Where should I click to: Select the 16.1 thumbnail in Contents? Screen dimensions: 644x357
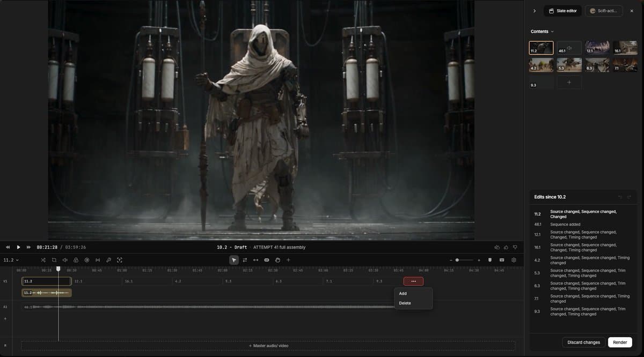[x=625, y=48]
